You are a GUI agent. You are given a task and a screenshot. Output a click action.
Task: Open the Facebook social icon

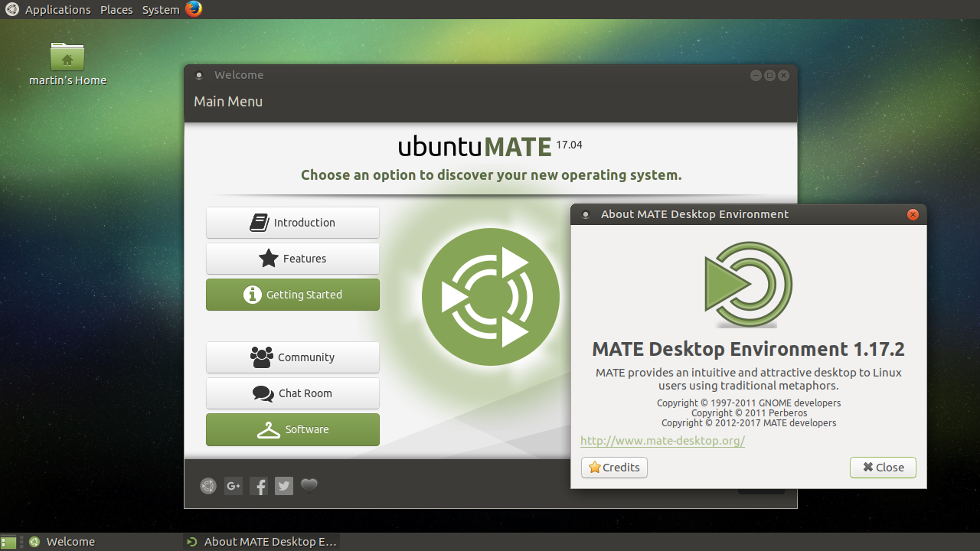pos(259,485)
